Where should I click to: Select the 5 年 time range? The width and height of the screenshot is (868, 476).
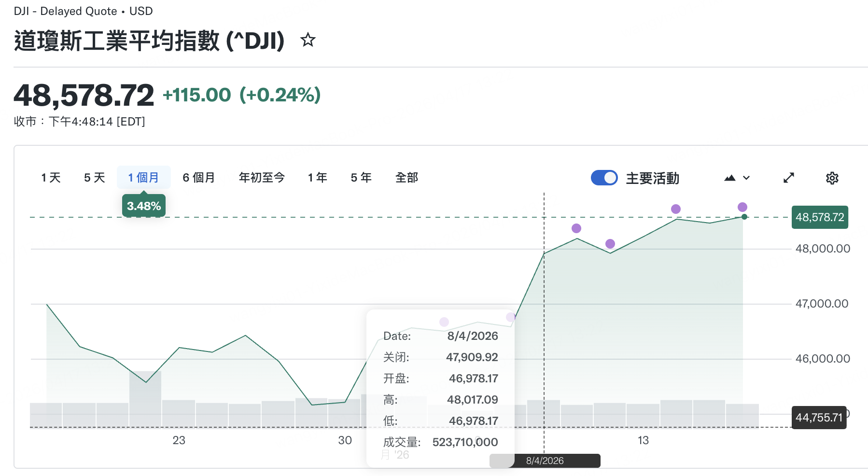click(x=361, y=178)
